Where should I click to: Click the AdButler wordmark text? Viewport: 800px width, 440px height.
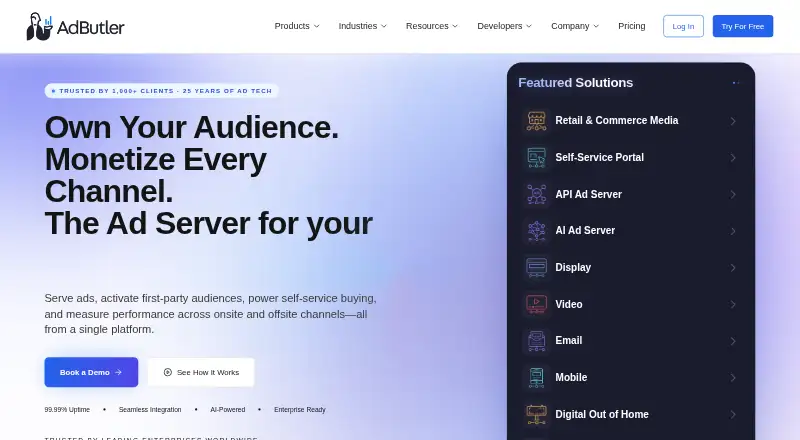pos(90,28)
